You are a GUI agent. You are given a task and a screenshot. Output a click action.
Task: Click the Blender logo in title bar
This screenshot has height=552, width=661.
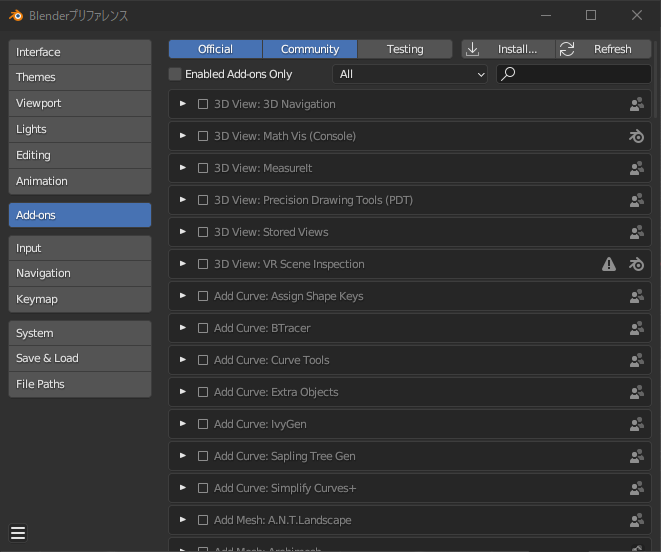coord(16,16)
